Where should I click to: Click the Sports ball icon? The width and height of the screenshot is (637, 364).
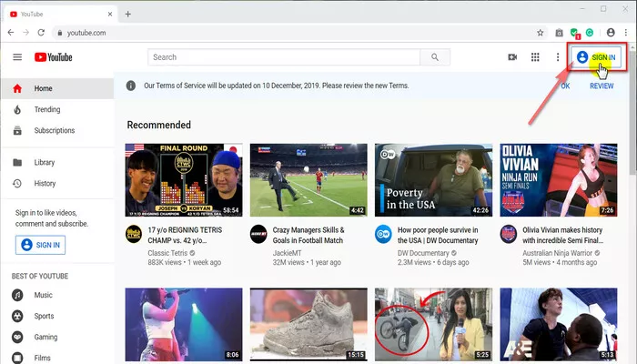[x=17, y=316]
